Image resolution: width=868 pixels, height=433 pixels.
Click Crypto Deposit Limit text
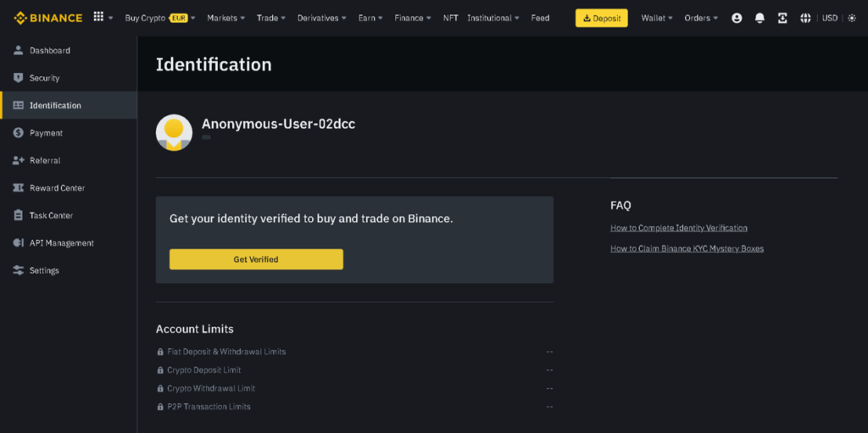pyautogui.click(x=203, y=370)
